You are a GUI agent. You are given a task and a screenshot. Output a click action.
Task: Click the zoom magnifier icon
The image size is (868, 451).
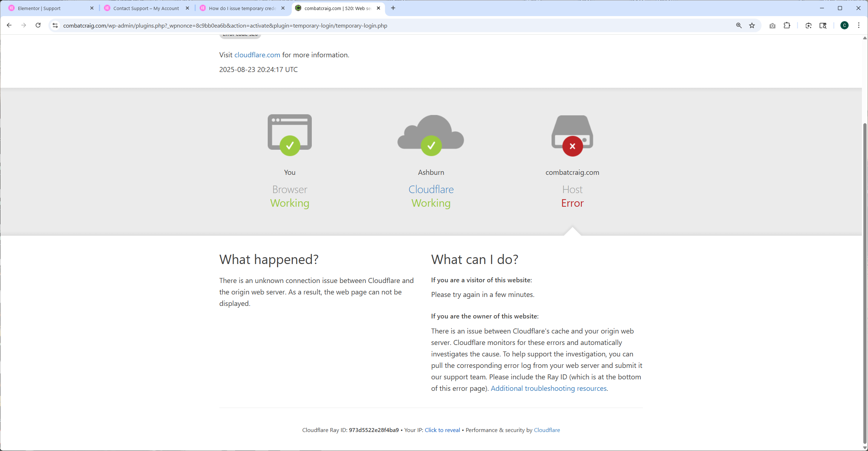pos(739,25)
